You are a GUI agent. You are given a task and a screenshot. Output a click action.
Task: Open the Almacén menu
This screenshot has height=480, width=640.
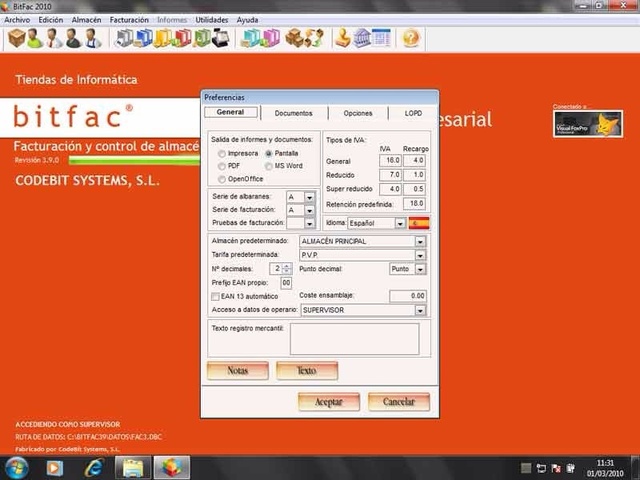point(86,20)
